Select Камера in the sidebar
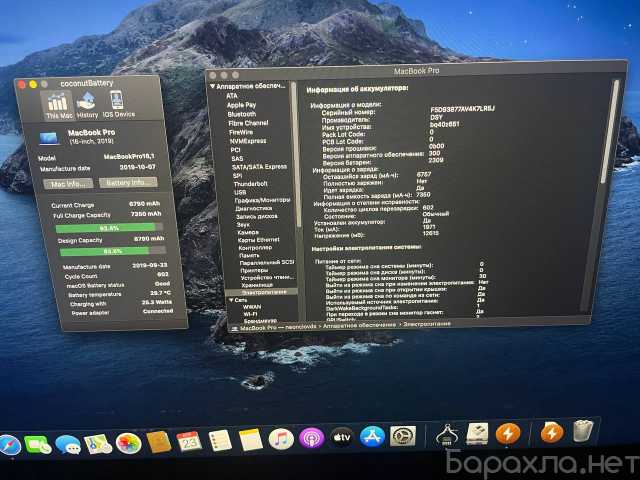Screen dimensions: 640x480 pos(248,232)
